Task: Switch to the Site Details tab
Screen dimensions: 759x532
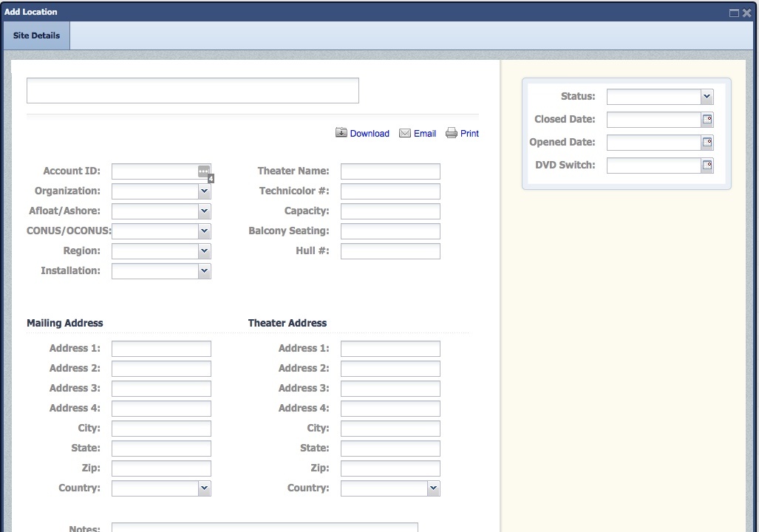Action: point(36,35)
